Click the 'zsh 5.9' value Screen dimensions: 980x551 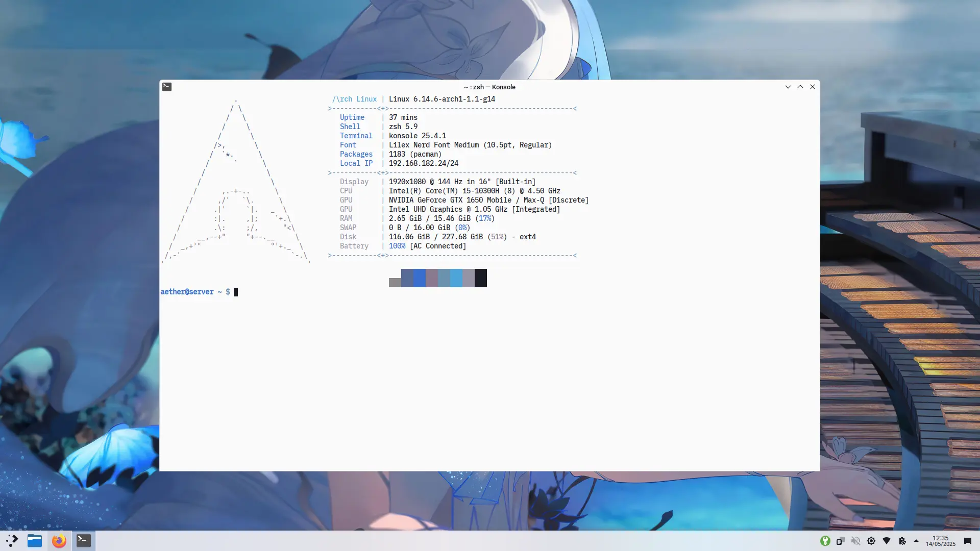pyautogui.click(x=403, y=127)
